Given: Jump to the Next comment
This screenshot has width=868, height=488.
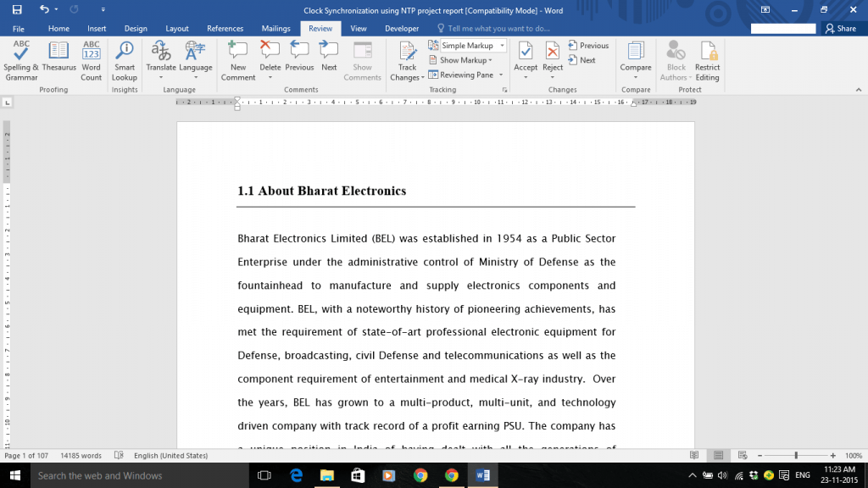Looking at the screenshot, I should pos(329,59).
